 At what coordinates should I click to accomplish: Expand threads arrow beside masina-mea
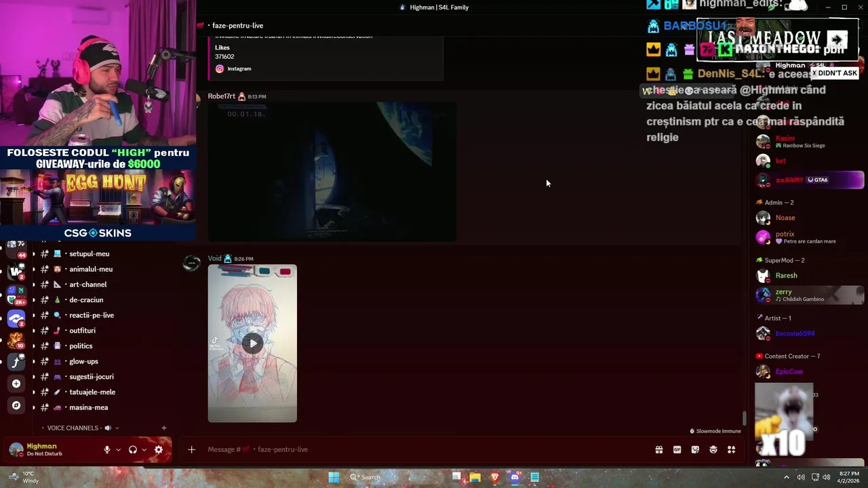pyautogui.click(x=33, y=407)
